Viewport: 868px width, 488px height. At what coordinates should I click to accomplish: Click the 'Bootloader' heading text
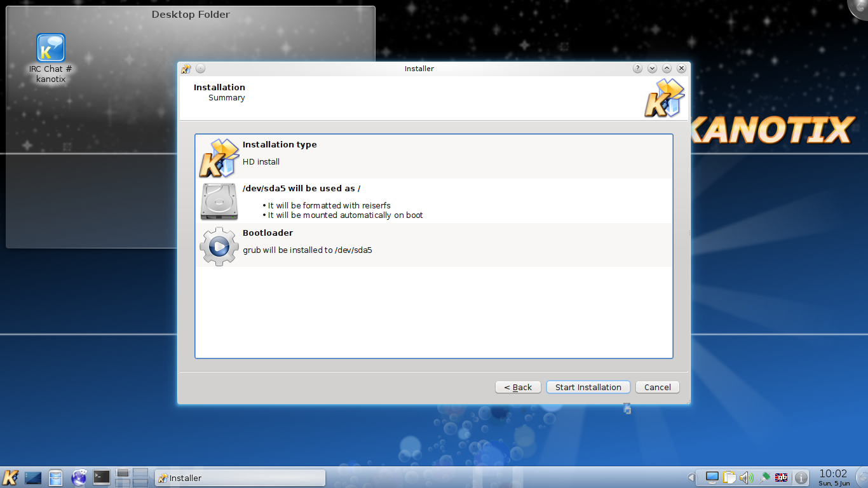(268, 233)
